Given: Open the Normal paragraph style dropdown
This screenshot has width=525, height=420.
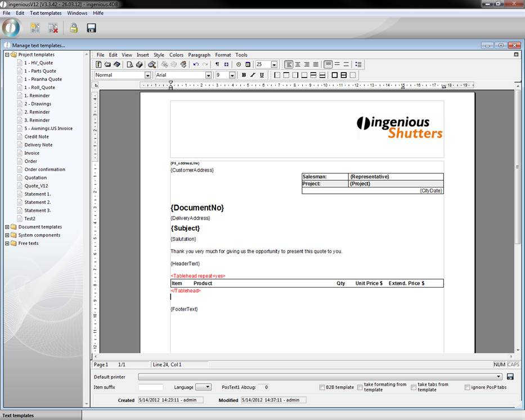Looking at the screenshot, I should click(x=148, y=75).
